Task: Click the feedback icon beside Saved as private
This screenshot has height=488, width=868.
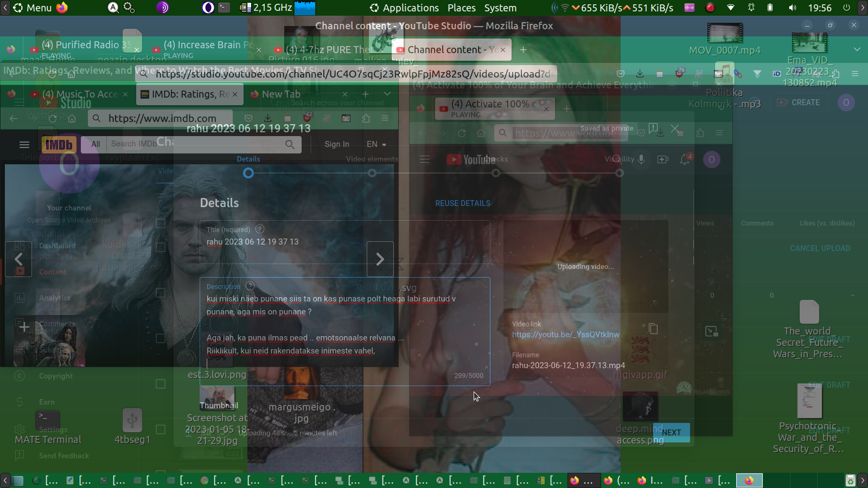Action: [x=653, y=129]
